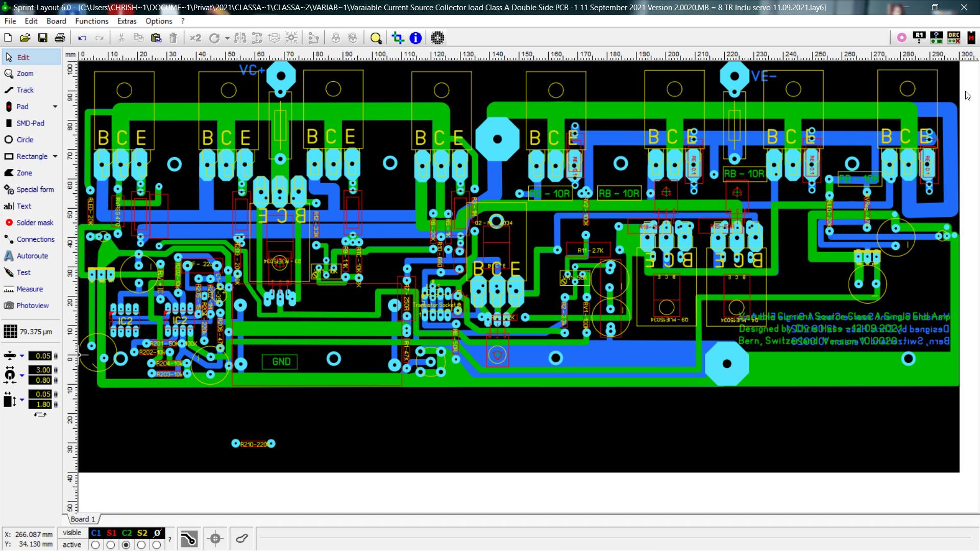Select the Measure tool
This screenshot has height=551, width=980.
click(31, 289)
